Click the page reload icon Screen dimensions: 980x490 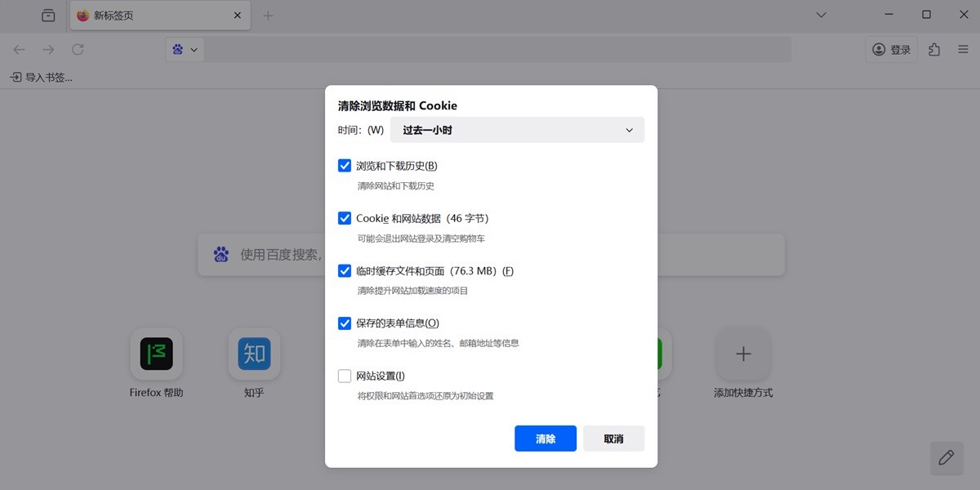coord(78,49)
